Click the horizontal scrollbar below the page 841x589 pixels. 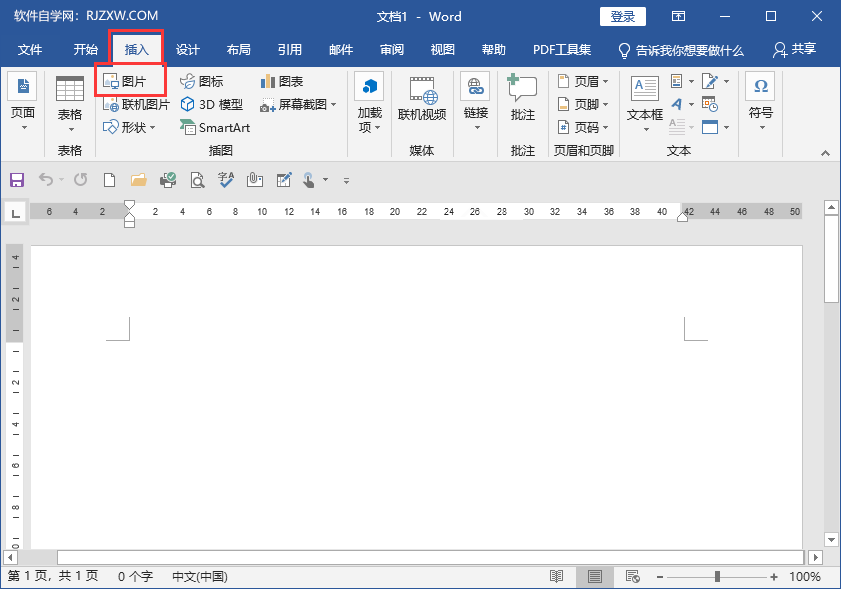pyautogui.click(x=420, y=557)
